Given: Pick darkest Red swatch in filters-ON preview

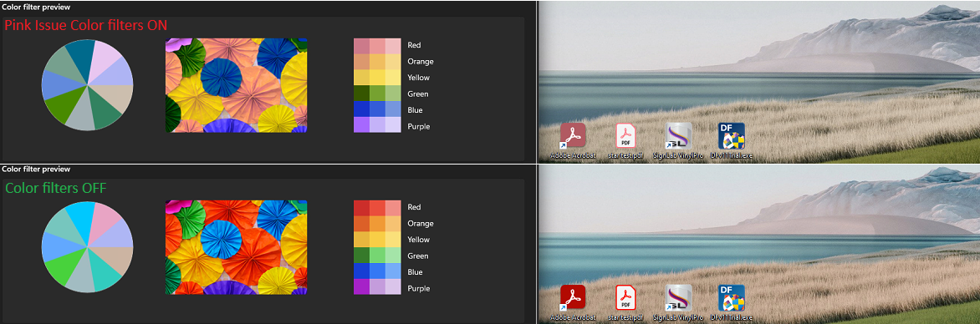Looking at the screenshot, I should [x=361, y=46].
